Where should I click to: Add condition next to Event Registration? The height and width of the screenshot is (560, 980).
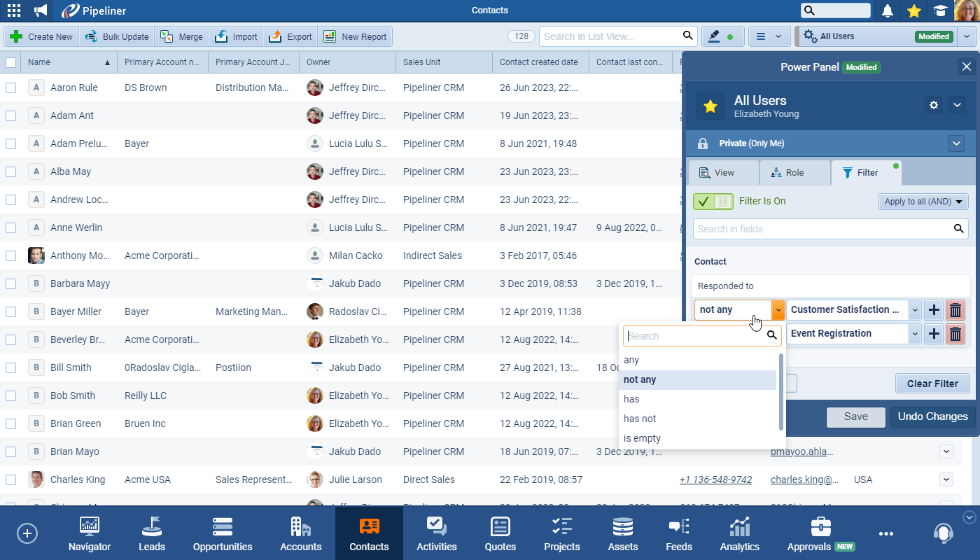[934, 334]
